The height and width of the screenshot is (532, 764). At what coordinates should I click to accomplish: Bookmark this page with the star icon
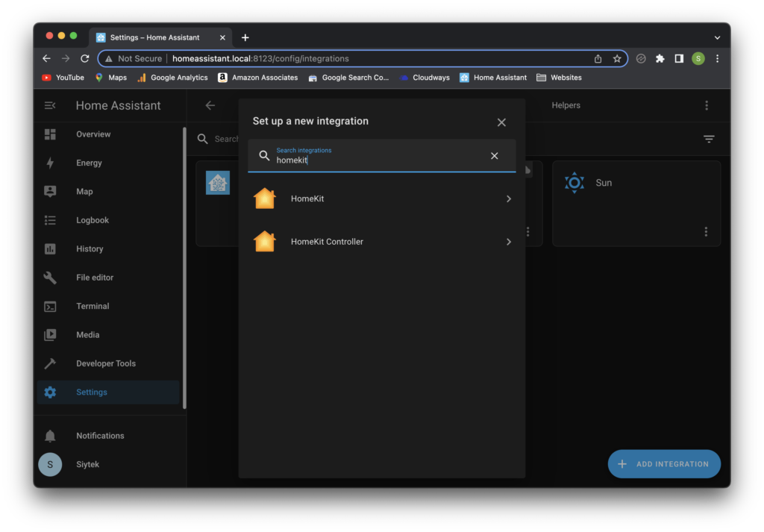click(617, 58)
